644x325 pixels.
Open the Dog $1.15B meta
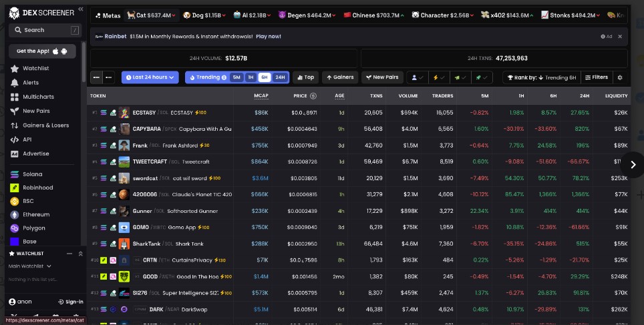click(204, 15)
